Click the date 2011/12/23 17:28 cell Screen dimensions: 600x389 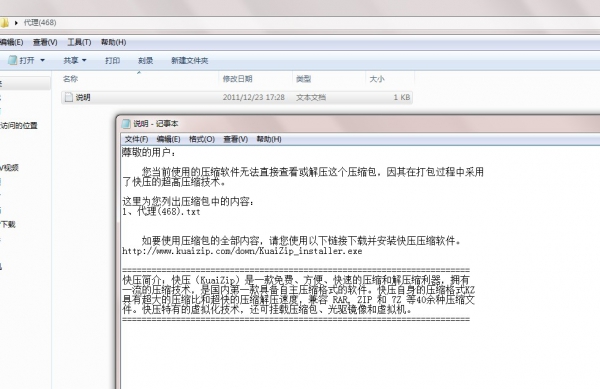[x=254, y=98]
